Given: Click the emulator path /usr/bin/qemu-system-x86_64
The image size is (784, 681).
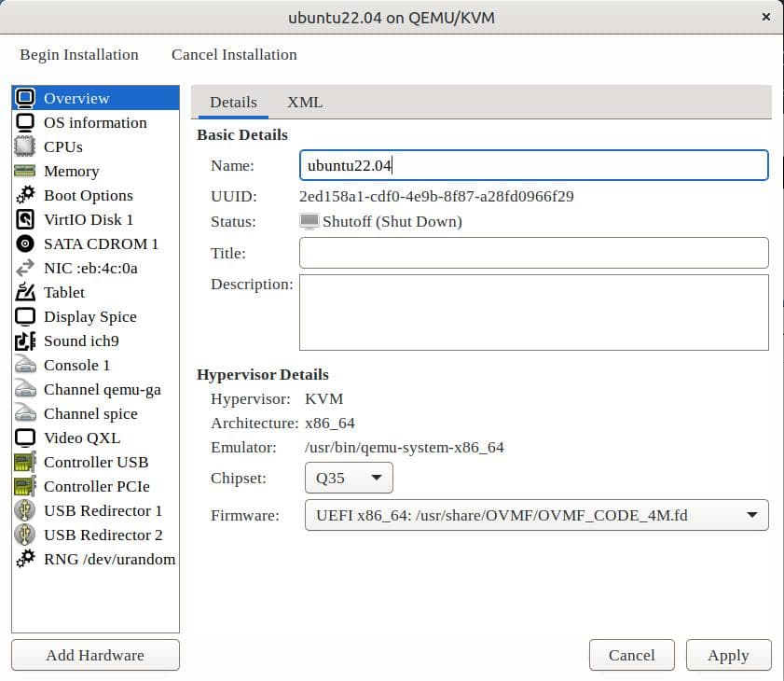Looking at the screenshot, I should [x=404, y=448].
